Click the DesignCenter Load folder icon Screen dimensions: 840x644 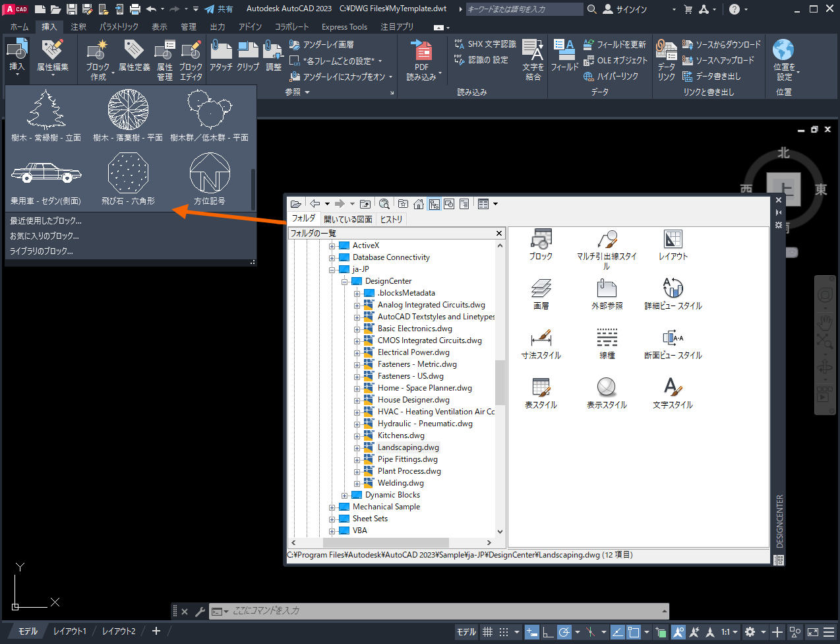pyautogui.click(x=296, y=204)
